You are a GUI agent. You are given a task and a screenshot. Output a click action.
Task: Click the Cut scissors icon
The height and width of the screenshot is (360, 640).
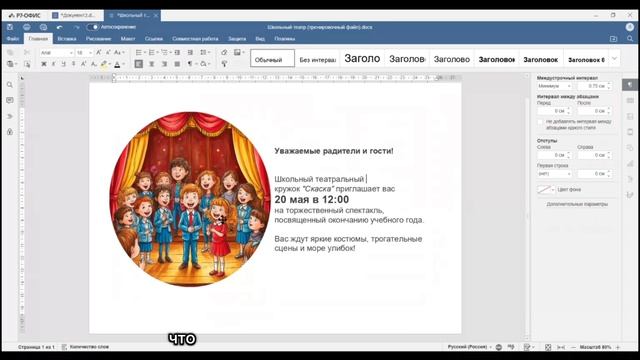point(27,53)
